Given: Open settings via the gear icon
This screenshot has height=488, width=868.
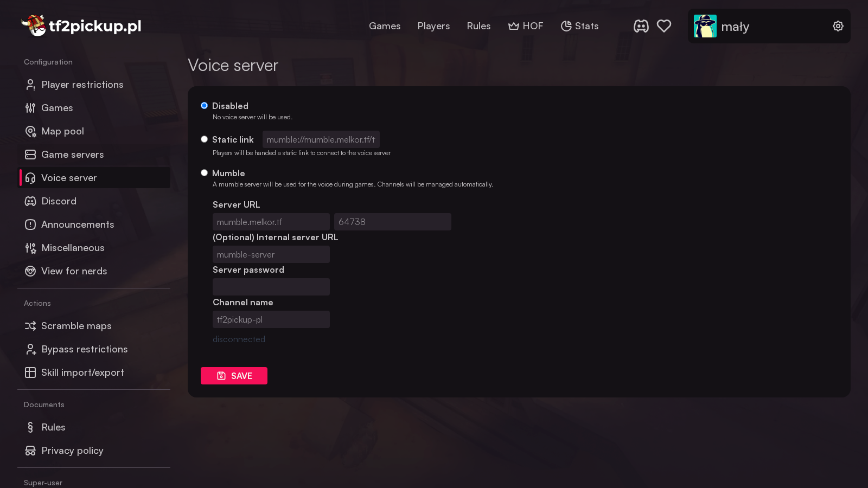Looking at the screenshot, I should pos(838,25).
